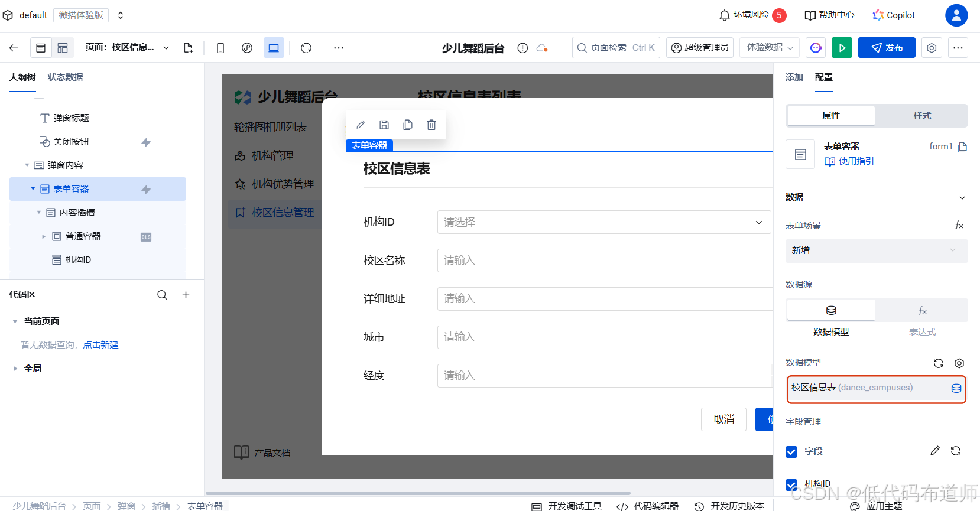Viewport: 980px width, 511px height.
Task: Switch to desktop PC view icon
Action: pyautogui.click(x=274, y=48)
